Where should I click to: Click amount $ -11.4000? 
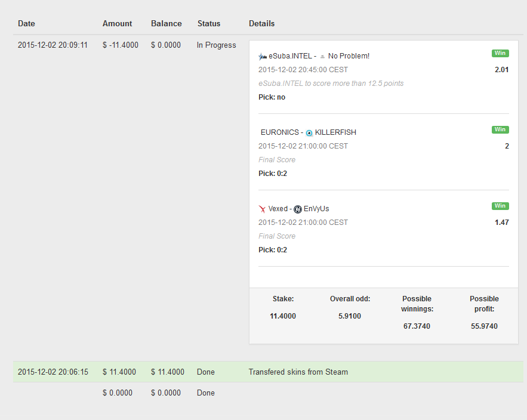coord(121,45)
